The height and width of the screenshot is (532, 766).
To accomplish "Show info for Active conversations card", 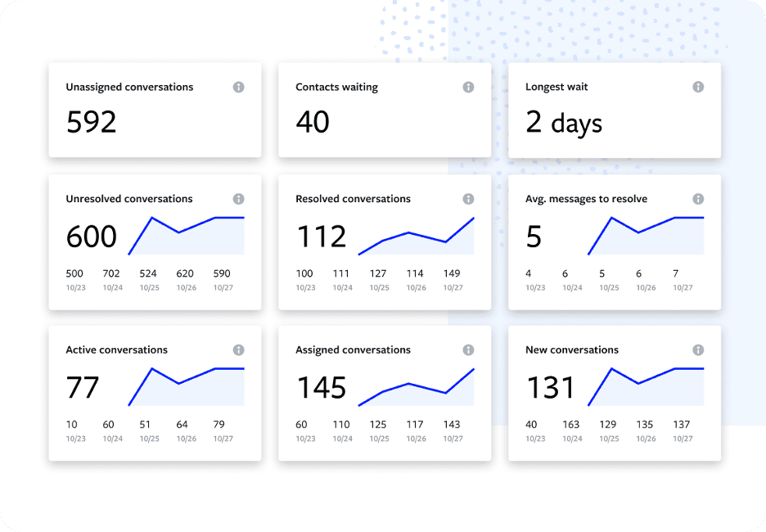I will pos(238,349).
